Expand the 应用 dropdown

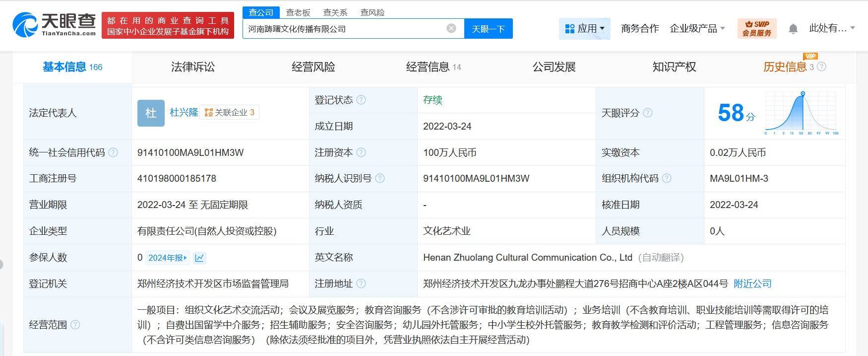[x=585, y=29]
